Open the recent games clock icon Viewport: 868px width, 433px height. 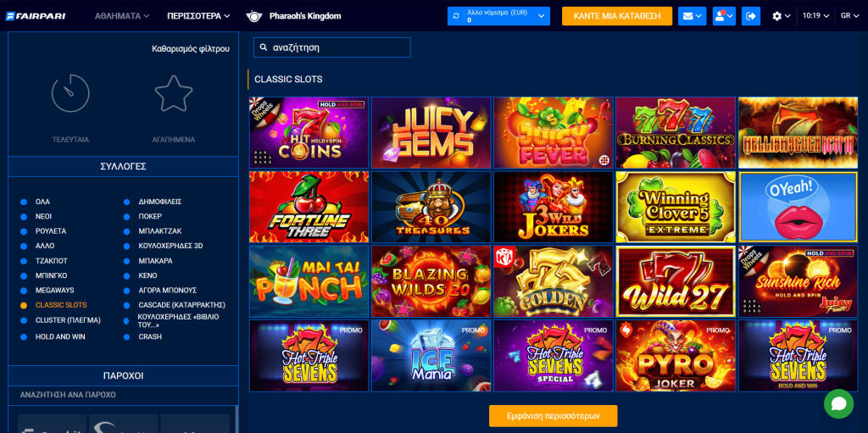click(70, 93)
